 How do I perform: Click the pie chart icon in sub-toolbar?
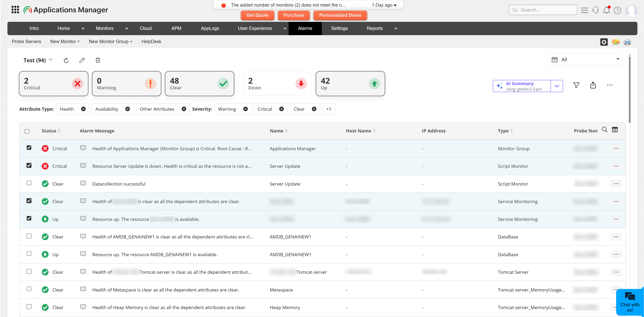tap(616, 42)
